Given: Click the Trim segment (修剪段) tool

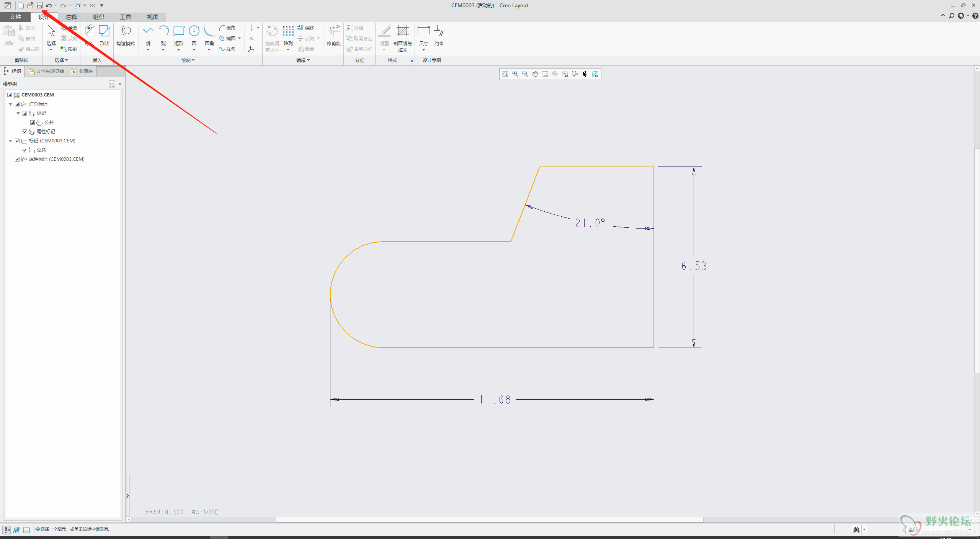Looking at the screenshot, I should (334, 36).
